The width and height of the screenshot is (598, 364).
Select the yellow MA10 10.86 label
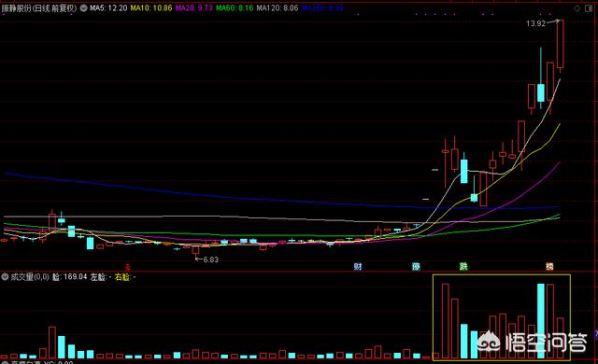(151, 7)
